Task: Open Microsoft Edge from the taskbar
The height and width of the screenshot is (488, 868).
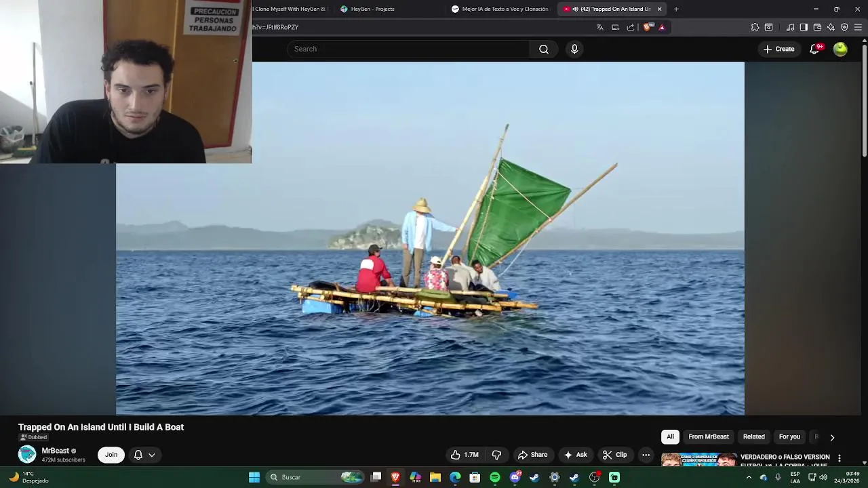Action: (455, 477)
